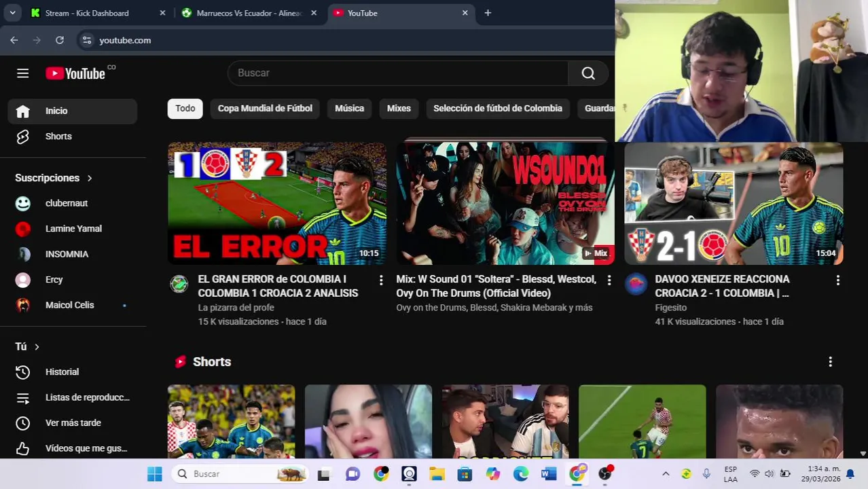Click the YouTube logo
The image size is (868, 489).
(75, 73)
